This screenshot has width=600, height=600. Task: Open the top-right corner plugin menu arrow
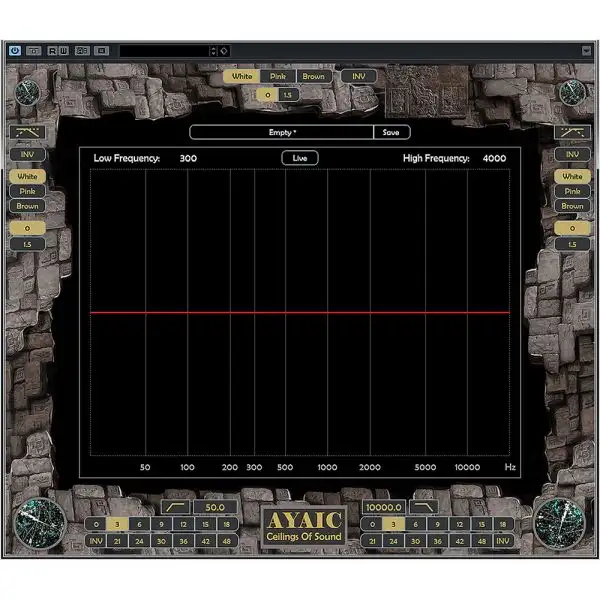(x=586, y=51)
